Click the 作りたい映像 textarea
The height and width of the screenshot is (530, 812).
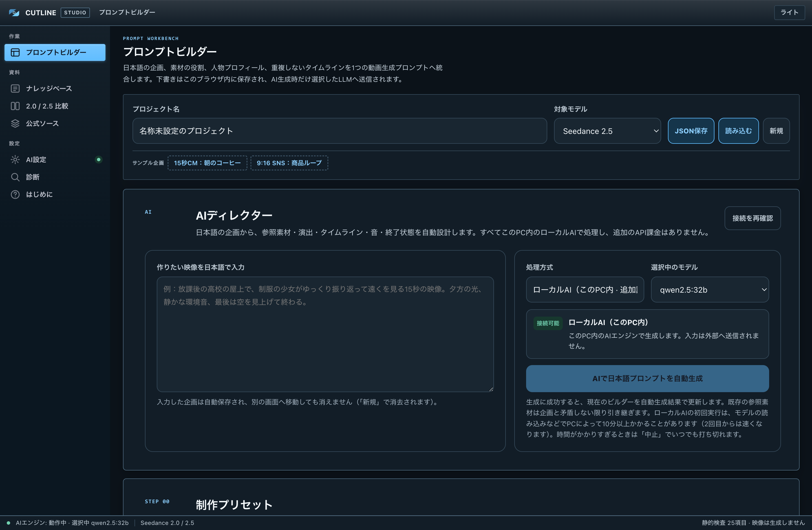[325, 334]
